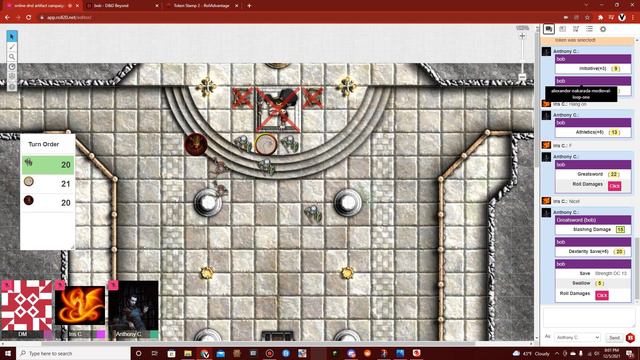Choose the drawing pencil tool
640x360 pixels.
point(12,47)
